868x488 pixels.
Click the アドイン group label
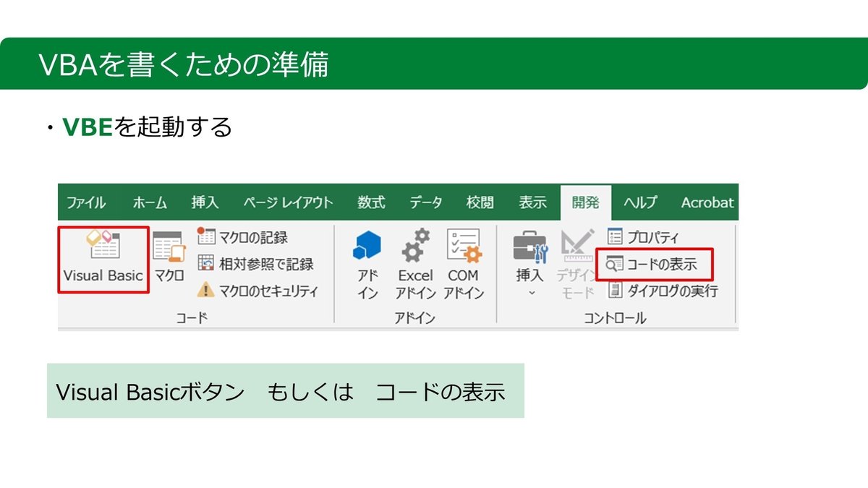coord(415,318)
